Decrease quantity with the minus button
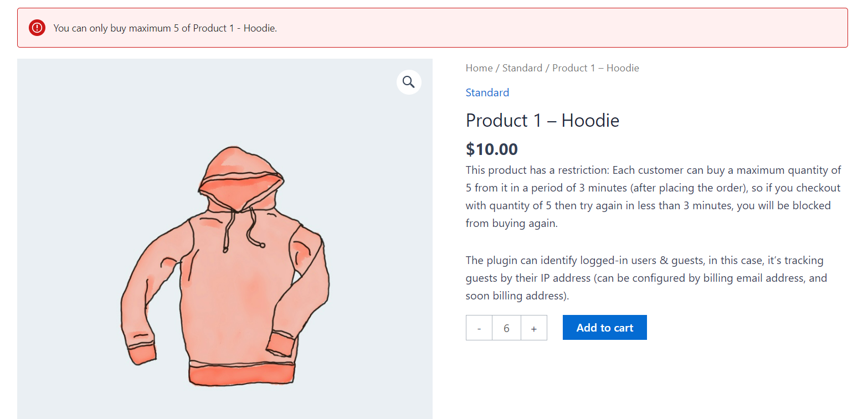The width and height of the screenshot is (868, 419). 479,327
